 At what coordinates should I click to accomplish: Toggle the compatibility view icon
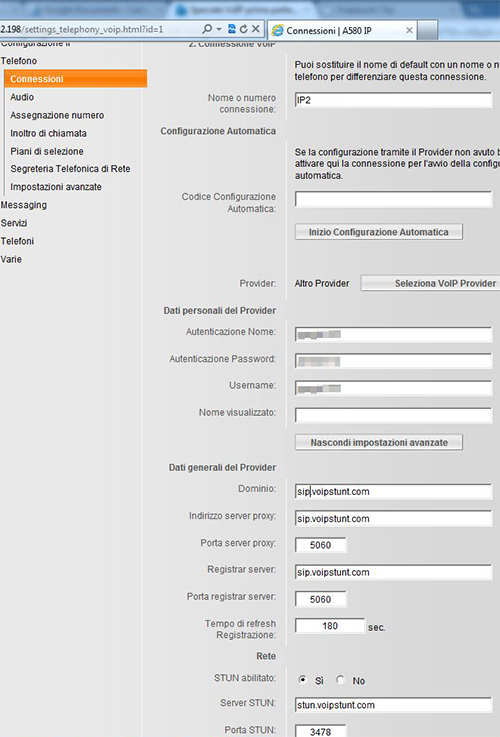[x=232, y=29]
